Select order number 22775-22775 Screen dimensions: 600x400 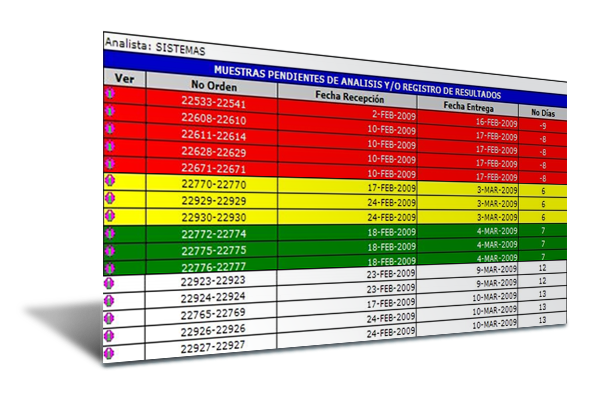(x=214, y=250)
